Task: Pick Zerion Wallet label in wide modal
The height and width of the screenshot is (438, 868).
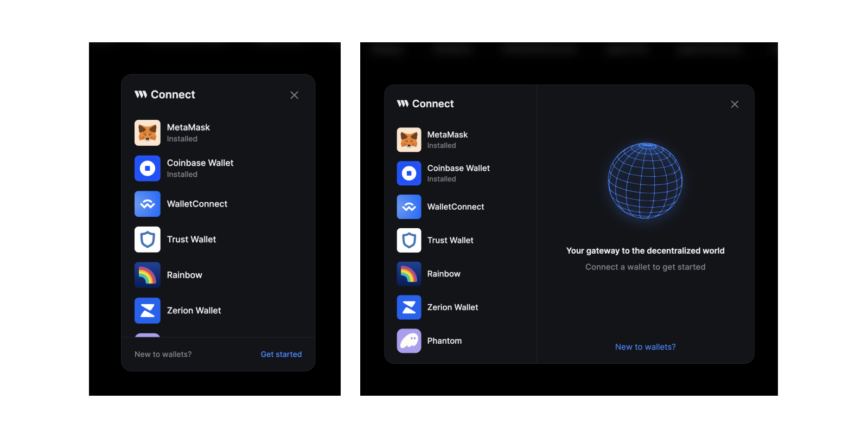Action: (452, 307)
